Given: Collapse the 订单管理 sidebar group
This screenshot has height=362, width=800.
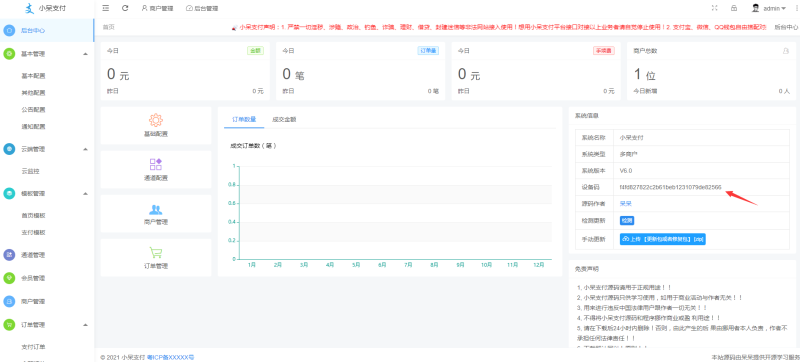Looking at the screenshot, I should pyautogui.click(x=85, y=325).
